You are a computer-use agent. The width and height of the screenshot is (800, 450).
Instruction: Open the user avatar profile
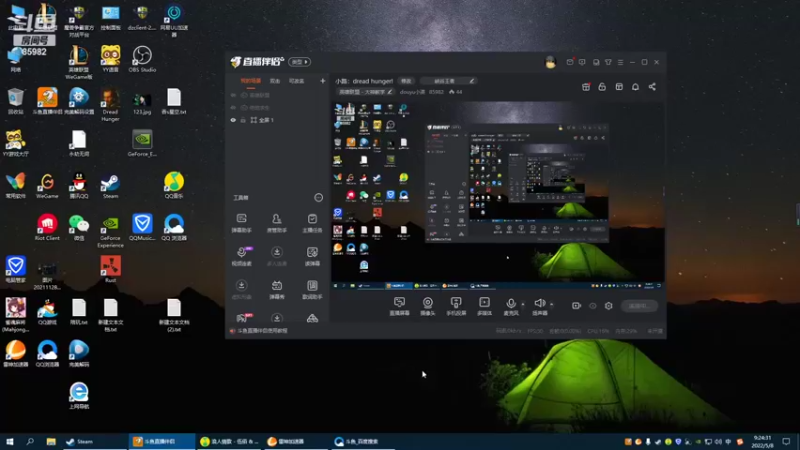pos(550,62)
